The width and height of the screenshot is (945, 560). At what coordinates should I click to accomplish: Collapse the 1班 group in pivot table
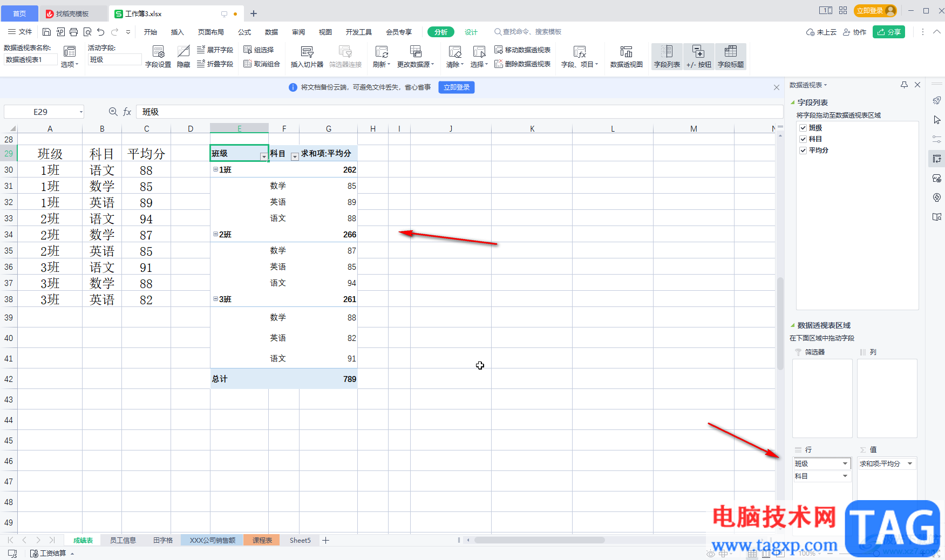pyautogui.click(x=215, y=169)
